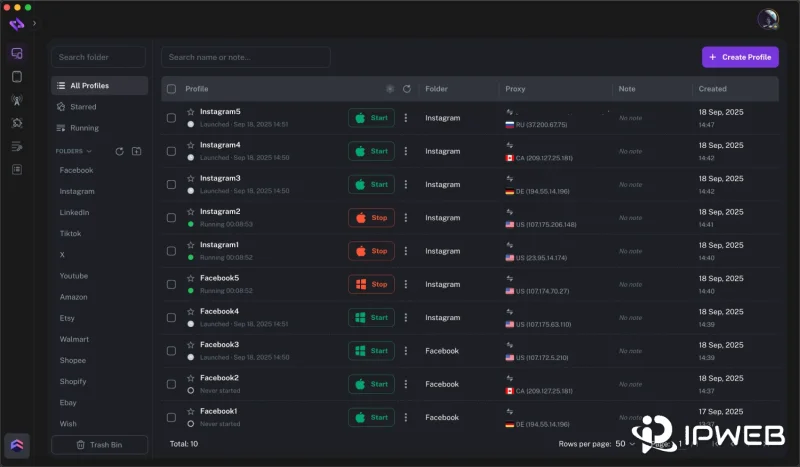Star the Instagram4 profile
800x467 pixels.
coord(190,145)
